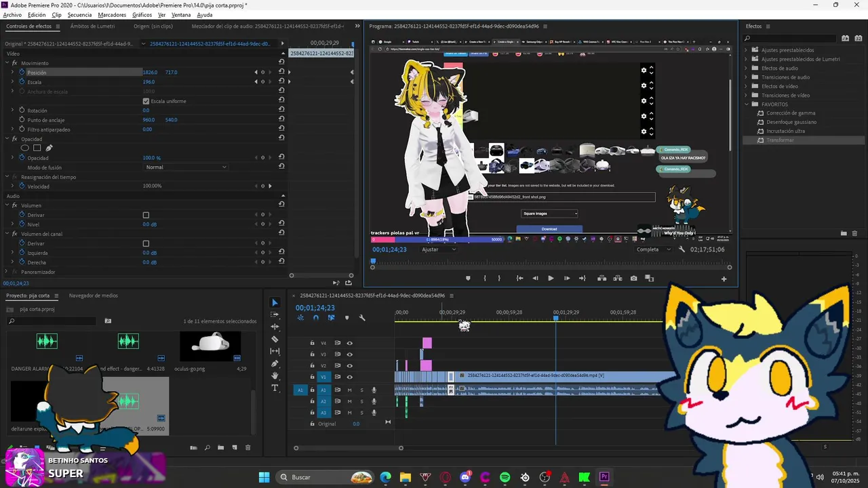Select Desenfoque gaussiano effect
This screenshot has height=488, width=868.
pos(791,122)
